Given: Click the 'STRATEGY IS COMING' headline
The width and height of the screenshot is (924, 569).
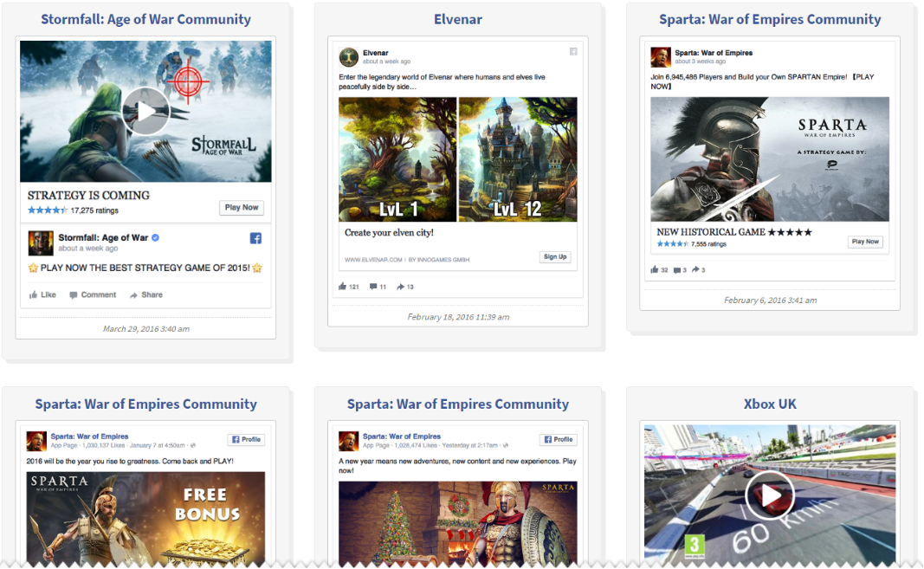Looking at the screenshot, I should [88, 195].
